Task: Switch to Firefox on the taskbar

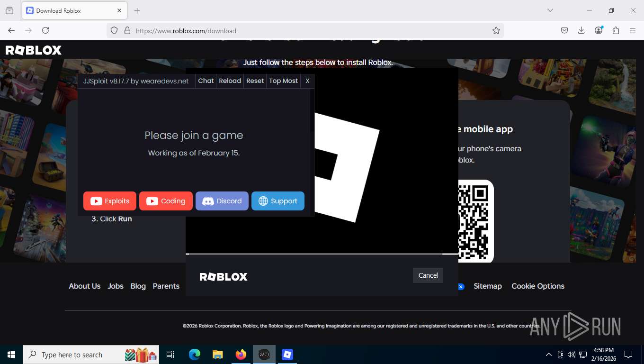Action: click(241, 355)
